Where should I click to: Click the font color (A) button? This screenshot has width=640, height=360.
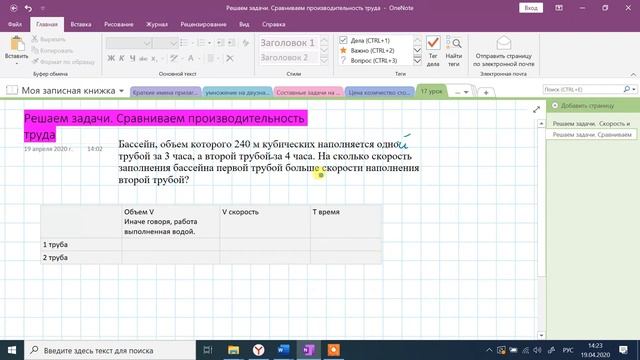(191, 58)
